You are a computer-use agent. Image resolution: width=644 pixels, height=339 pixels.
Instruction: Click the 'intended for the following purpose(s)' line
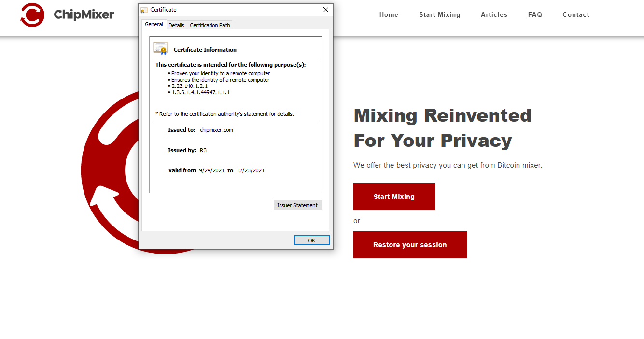230,65
